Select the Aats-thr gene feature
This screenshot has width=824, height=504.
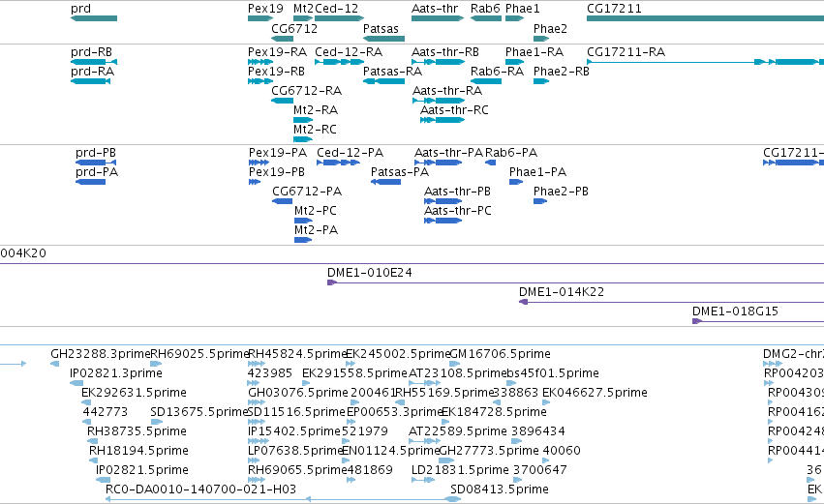pyautogui.click(x=438, y=18)
